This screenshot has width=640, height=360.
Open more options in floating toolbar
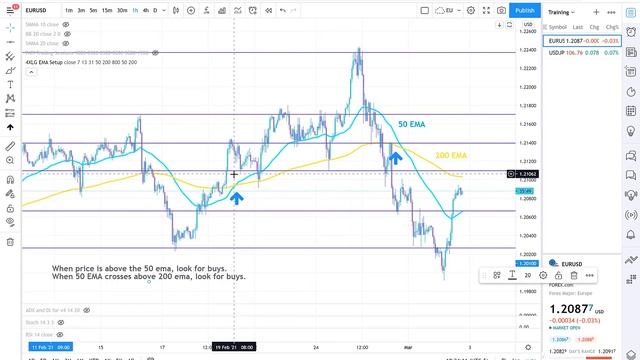pos(589,276)
